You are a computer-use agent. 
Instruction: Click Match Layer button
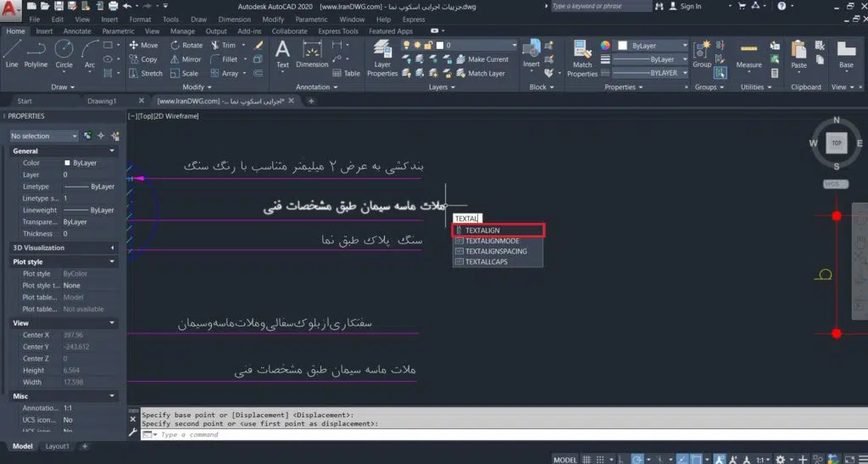point(481,73)
